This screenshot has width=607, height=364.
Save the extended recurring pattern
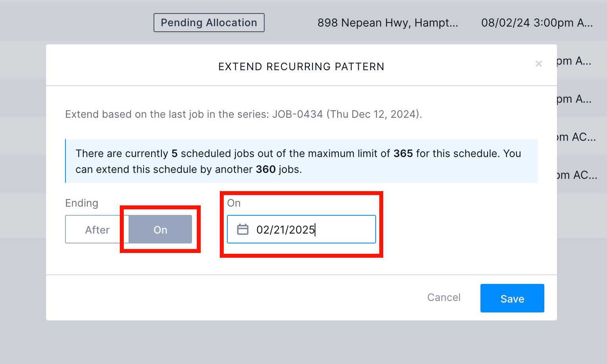pos(512,298)
